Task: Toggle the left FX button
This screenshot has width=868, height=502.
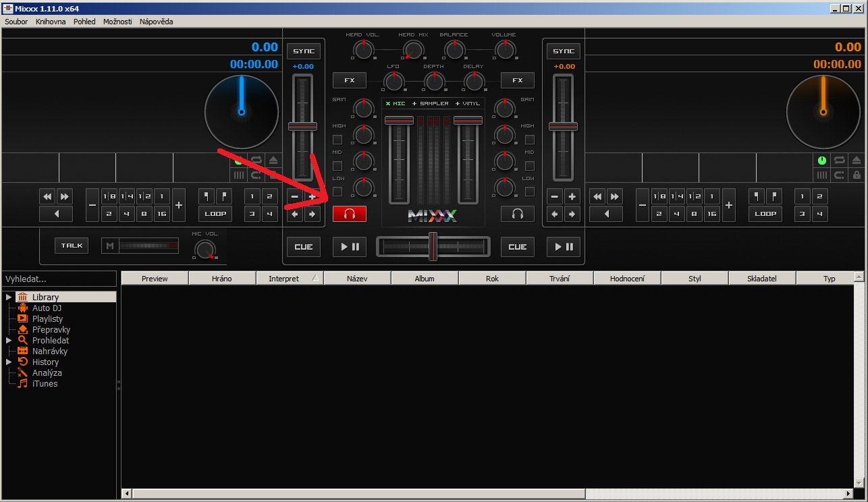Action: pos(350,80)
